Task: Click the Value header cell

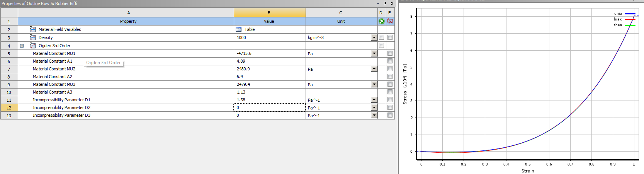Action: tap(269, 21)
